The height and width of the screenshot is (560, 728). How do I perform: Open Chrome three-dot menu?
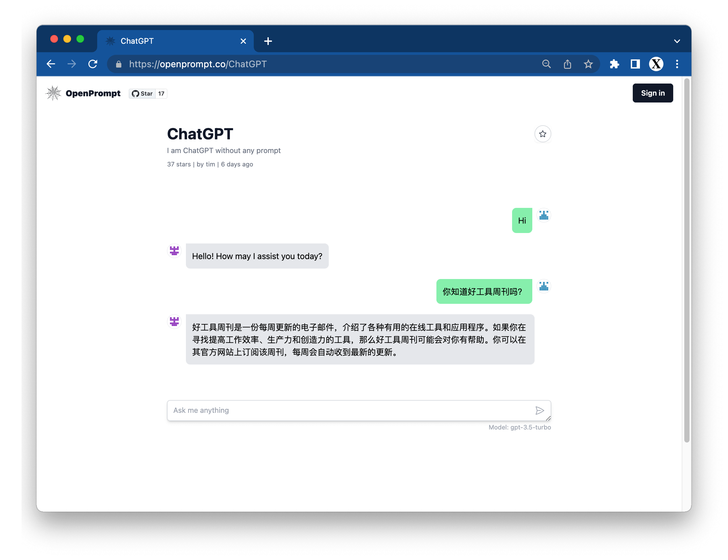pos(677,64)
